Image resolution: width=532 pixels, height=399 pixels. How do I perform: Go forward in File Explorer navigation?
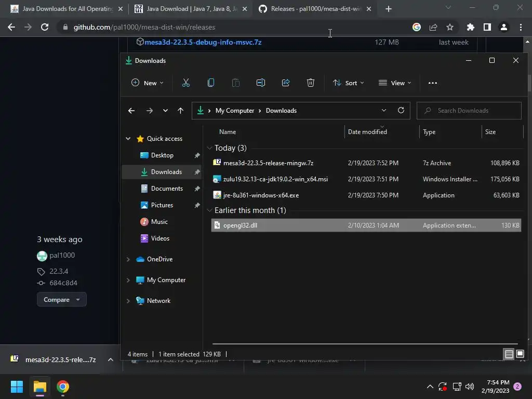click(x=149, y=111)
